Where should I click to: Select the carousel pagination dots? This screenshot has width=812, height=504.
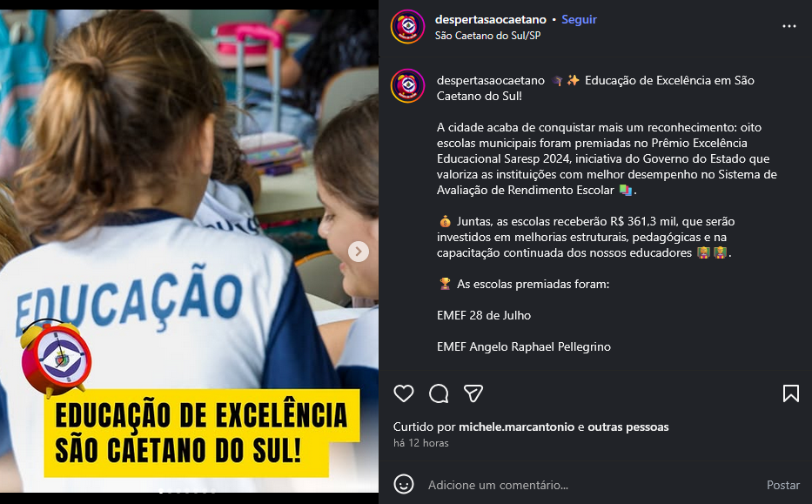tap(187, 491)
